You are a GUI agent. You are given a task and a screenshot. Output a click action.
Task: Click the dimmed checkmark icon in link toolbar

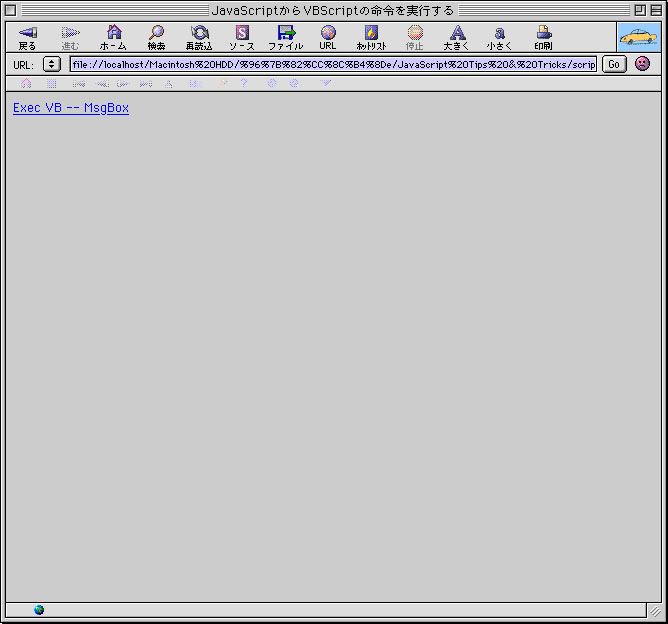tap(325, 83)
